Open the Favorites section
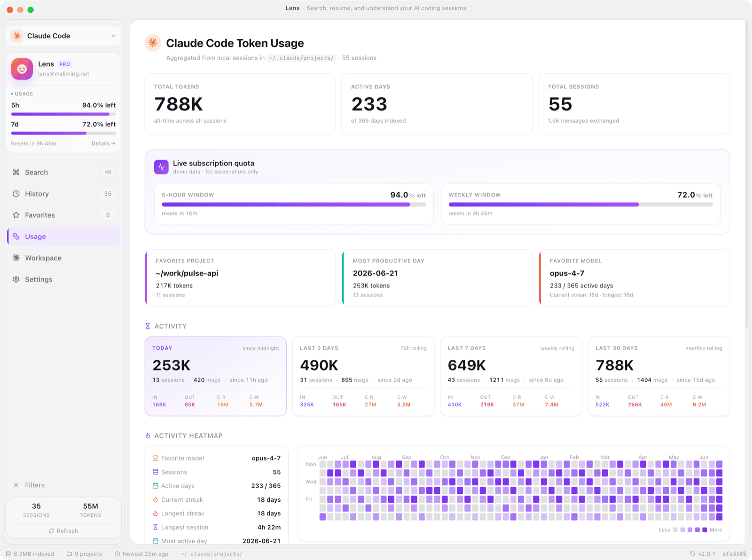 coord(63,215)
